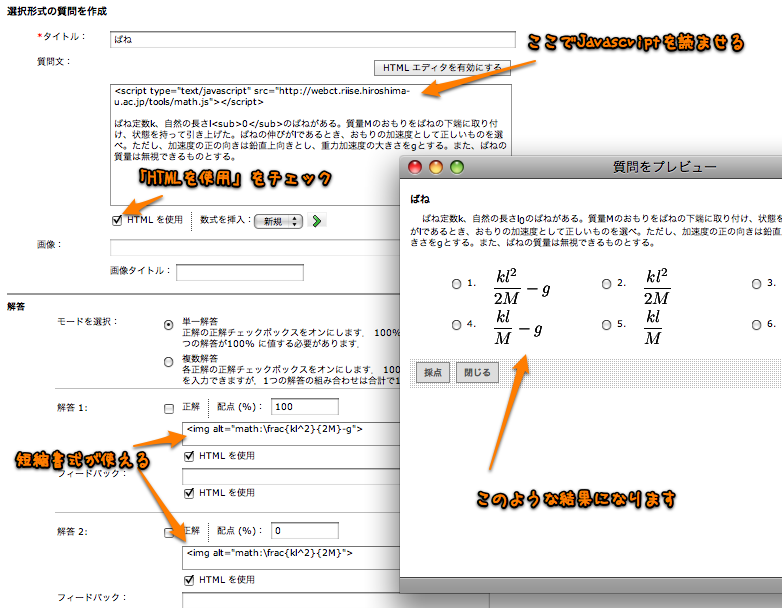Click the 選択形式の質問を作成 heading
Image resolution: width=782 pixels, height=608 pixels.
(x=57, y=11)
